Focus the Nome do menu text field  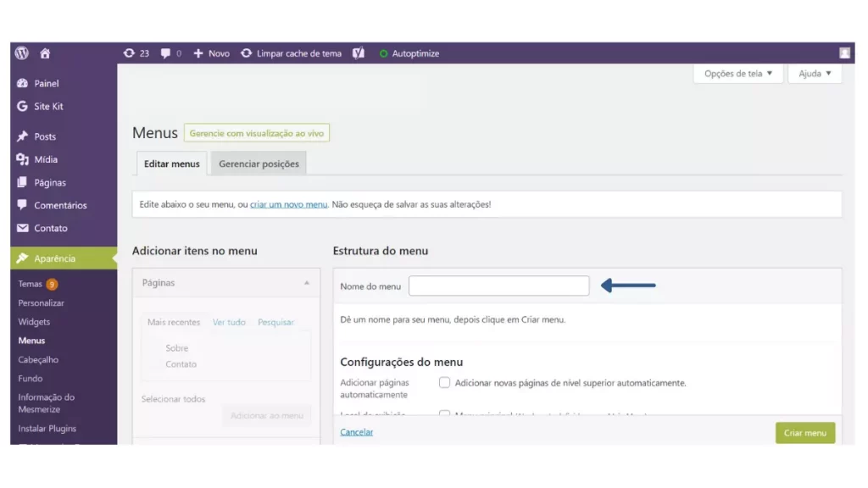coord(498,286)
